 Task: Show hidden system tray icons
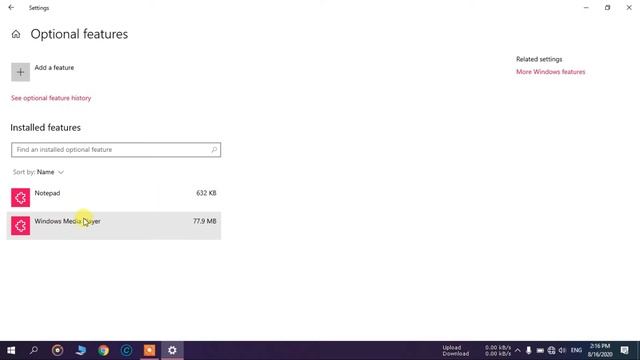(x=518, y=351)
